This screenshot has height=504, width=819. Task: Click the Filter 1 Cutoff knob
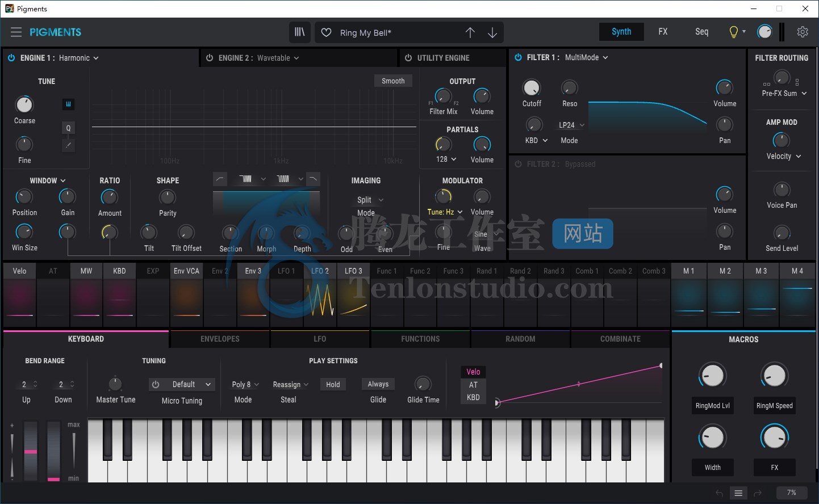[532, 87]
